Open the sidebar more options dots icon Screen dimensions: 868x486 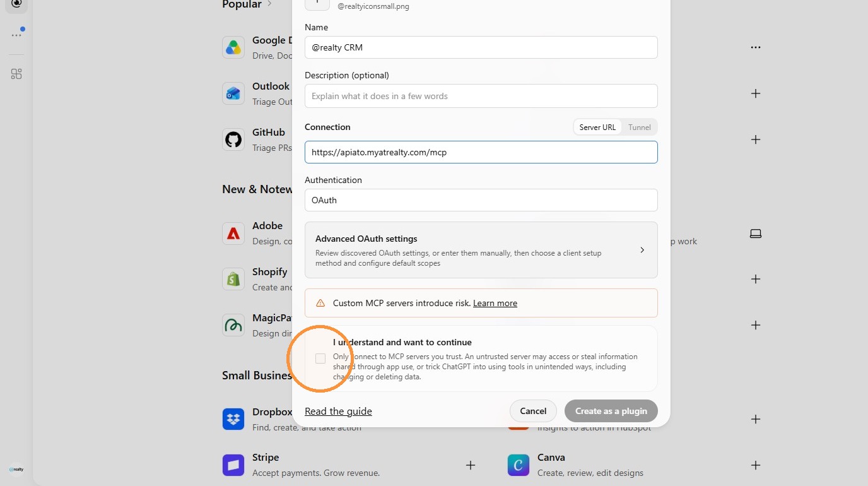(16, 35)
